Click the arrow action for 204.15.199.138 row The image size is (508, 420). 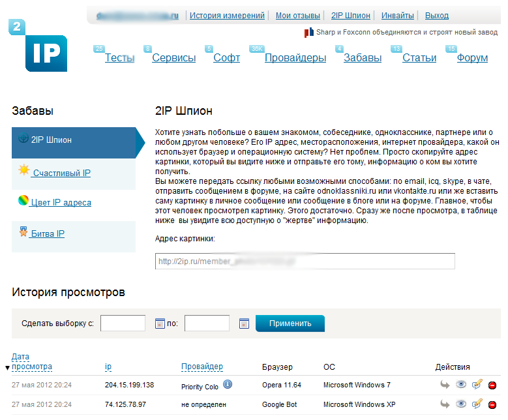445,385
